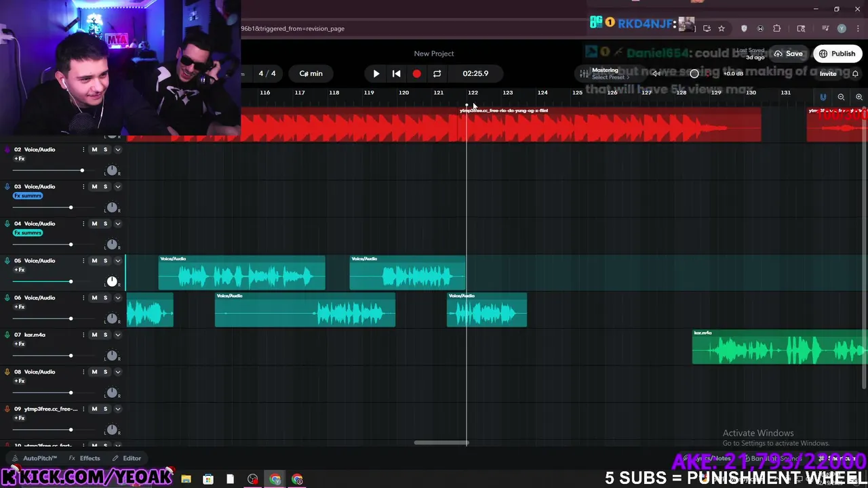Click the New Project title
868x488 pixels.
click(434, 54)
